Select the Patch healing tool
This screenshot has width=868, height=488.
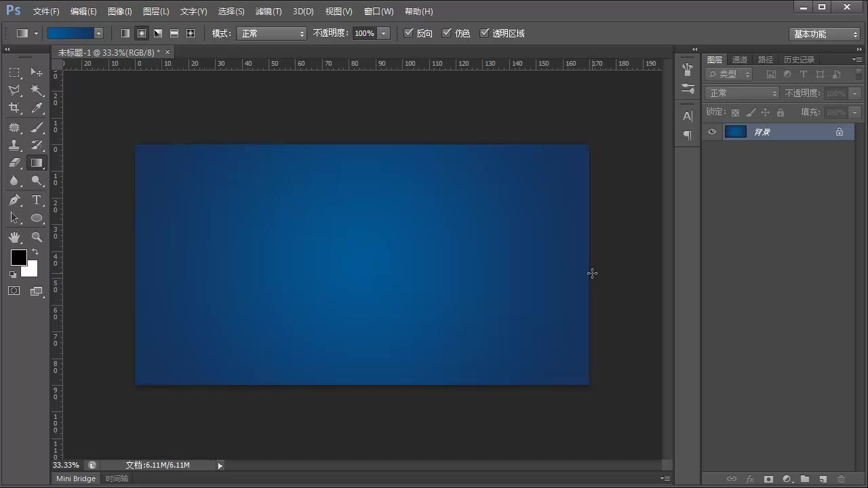point(14,127)
